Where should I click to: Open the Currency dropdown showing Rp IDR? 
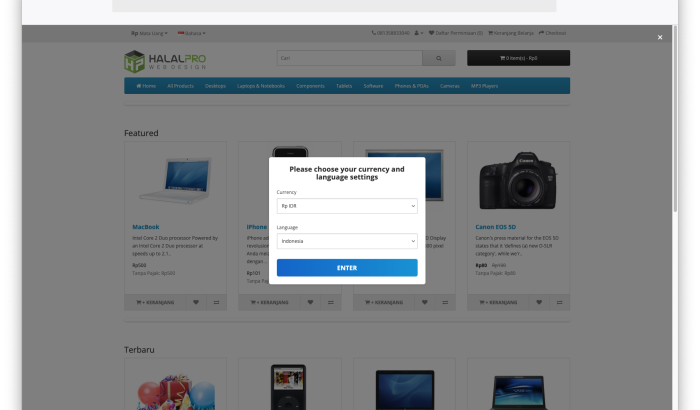pyautogui.click(x=347, y=206)
